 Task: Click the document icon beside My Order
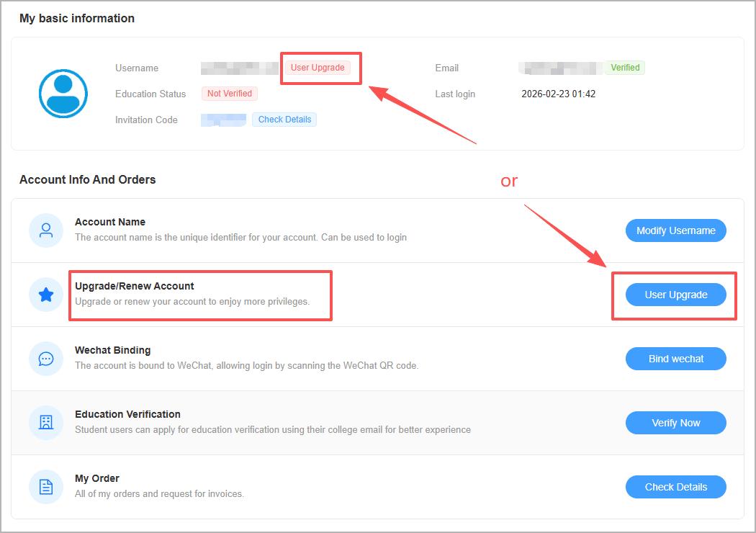point(46,487)
